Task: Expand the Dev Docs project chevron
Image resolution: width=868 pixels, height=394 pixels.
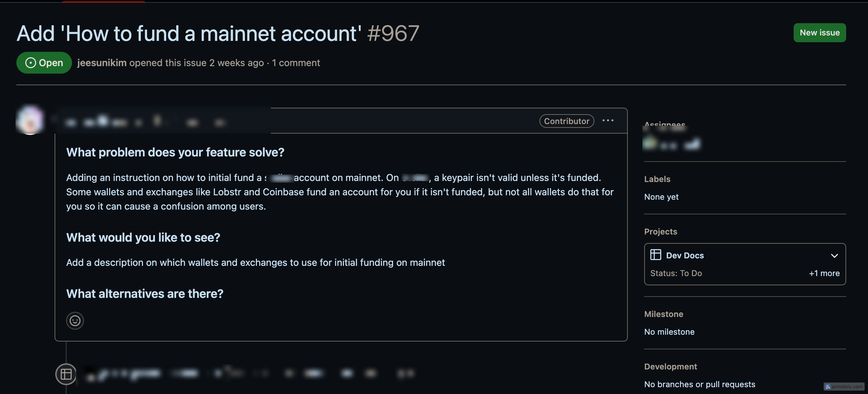Action: tap(835, 256)
